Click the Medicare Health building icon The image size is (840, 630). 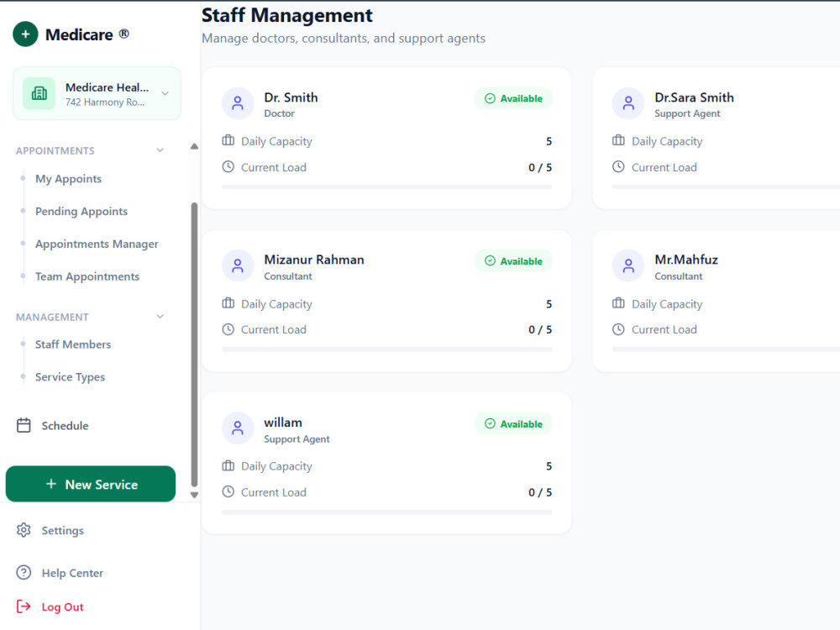point(39,93)
